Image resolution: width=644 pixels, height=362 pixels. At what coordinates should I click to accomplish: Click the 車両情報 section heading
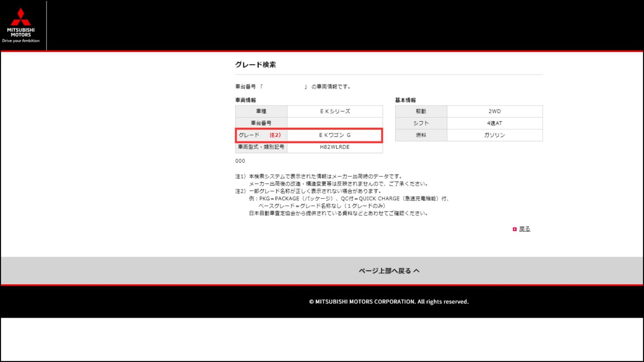246,100
